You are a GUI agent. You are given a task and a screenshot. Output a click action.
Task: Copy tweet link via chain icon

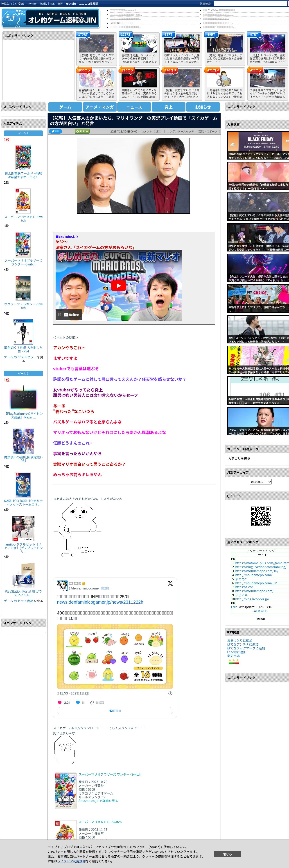[92, 703]
